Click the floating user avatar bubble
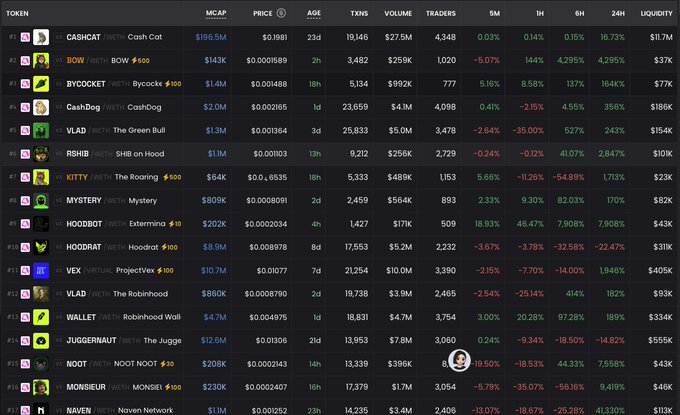680x415 pixels. [459, 360]
